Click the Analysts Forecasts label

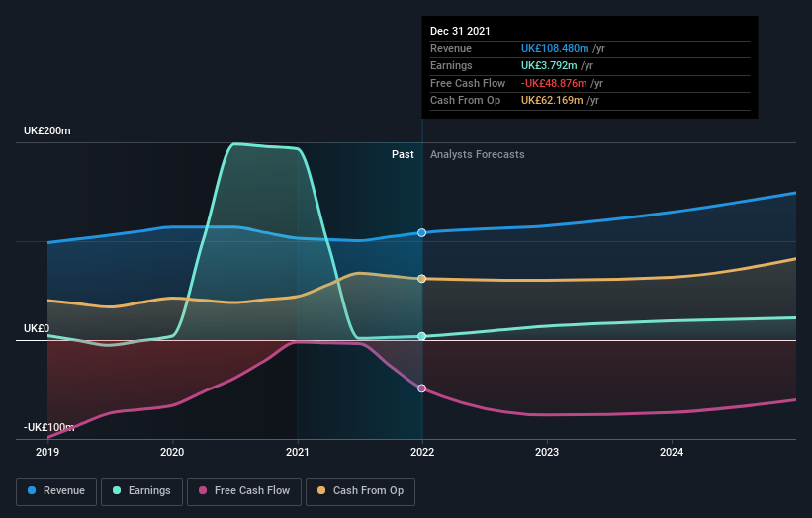478,154
